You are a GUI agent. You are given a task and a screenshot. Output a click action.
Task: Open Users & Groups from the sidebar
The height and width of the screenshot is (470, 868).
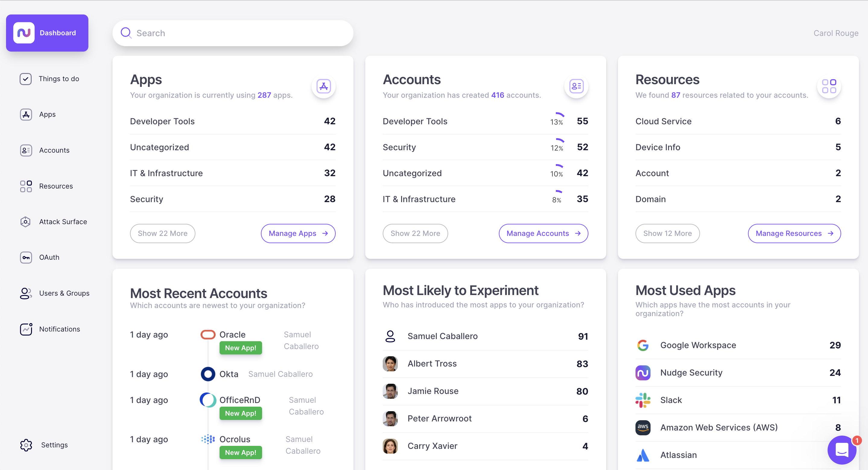tap(64, 293)
